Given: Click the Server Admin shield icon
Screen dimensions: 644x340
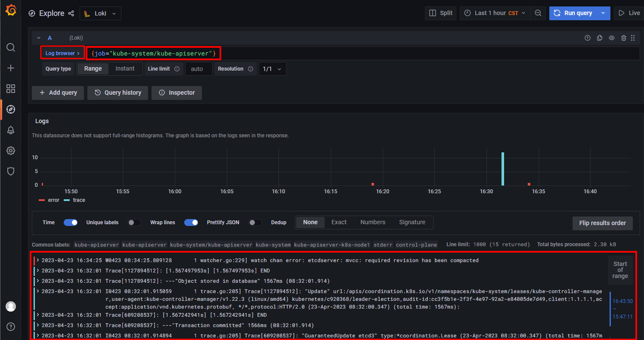Looking at the screenshot, I should 11,171.
